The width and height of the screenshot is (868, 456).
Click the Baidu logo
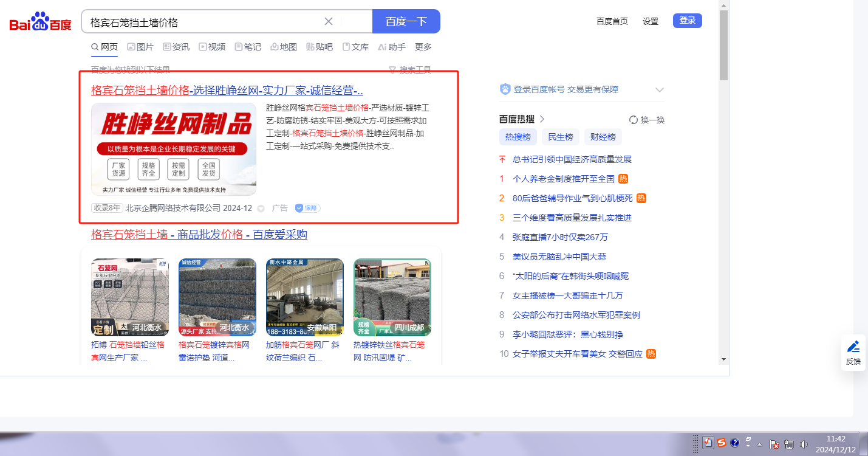40,22
